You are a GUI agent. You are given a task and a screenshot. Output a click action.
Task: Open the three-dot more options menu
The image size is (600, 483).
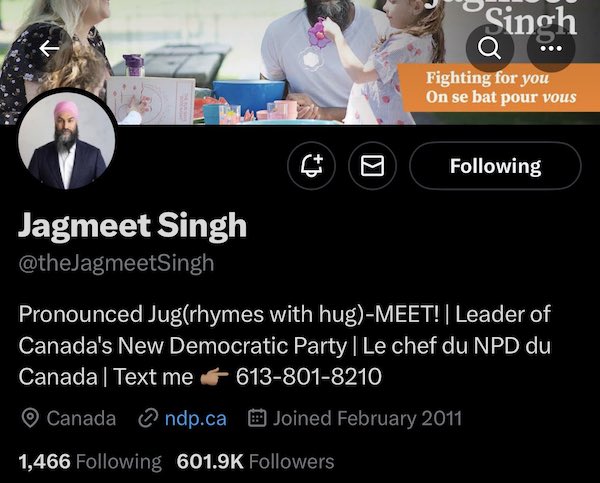pos(551,48)
